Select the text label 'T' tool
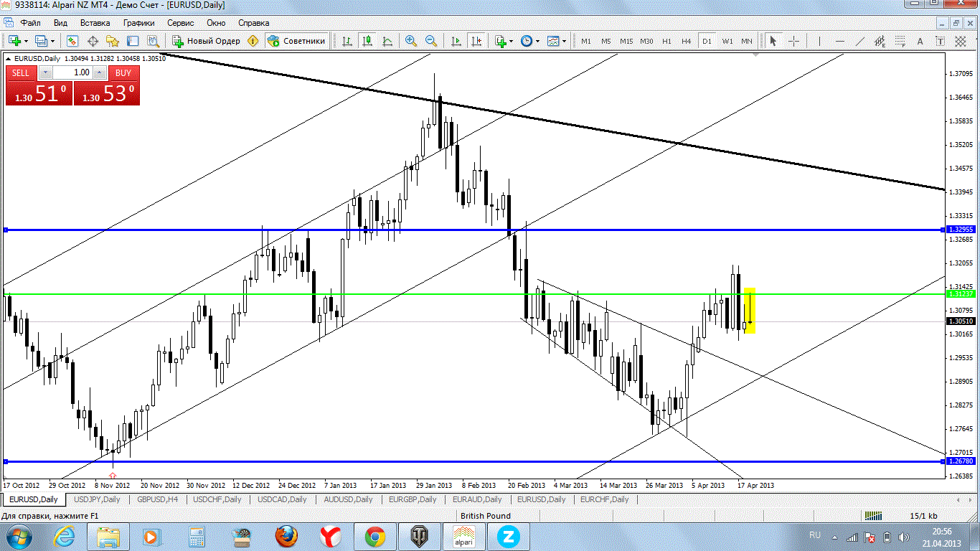980x551 pixels. [941, 41]
